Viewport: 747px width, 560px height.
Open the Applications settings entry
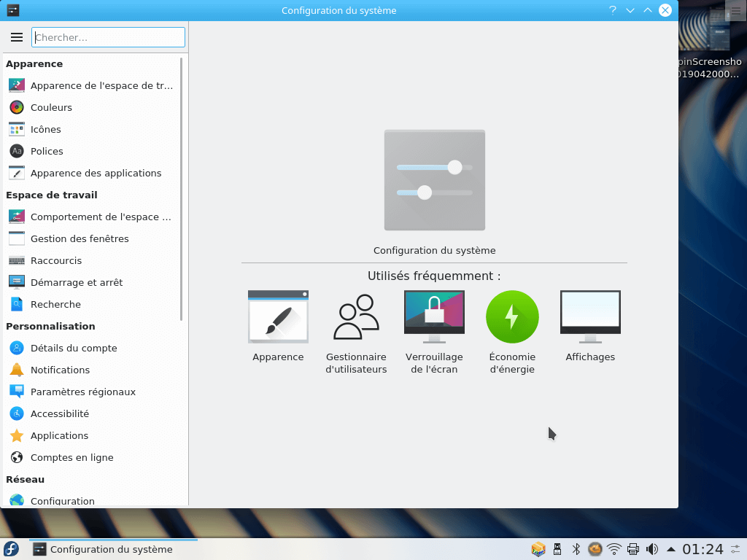click(x=93, y=436)
